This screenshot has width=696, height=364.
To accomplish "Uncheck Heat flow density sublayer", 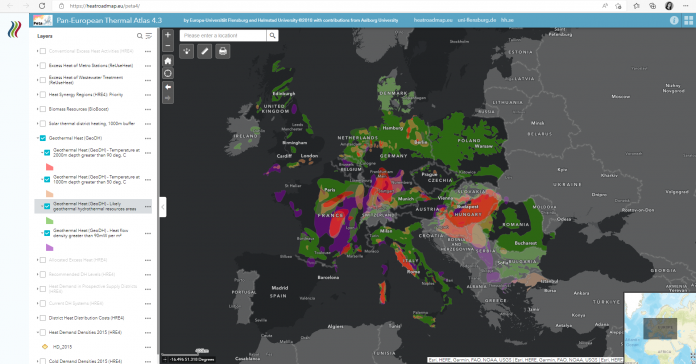I will [47, 233].
